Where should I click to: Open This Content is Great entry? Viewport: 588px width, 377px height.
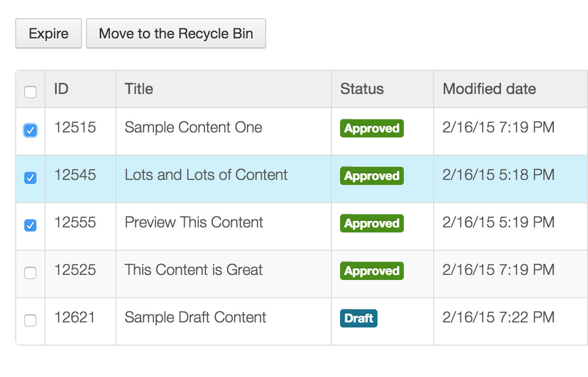(193, 270)
